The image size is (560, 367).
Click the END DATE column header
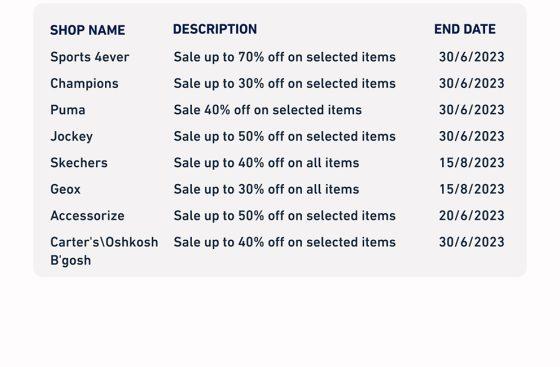click(x=465, y=29)
